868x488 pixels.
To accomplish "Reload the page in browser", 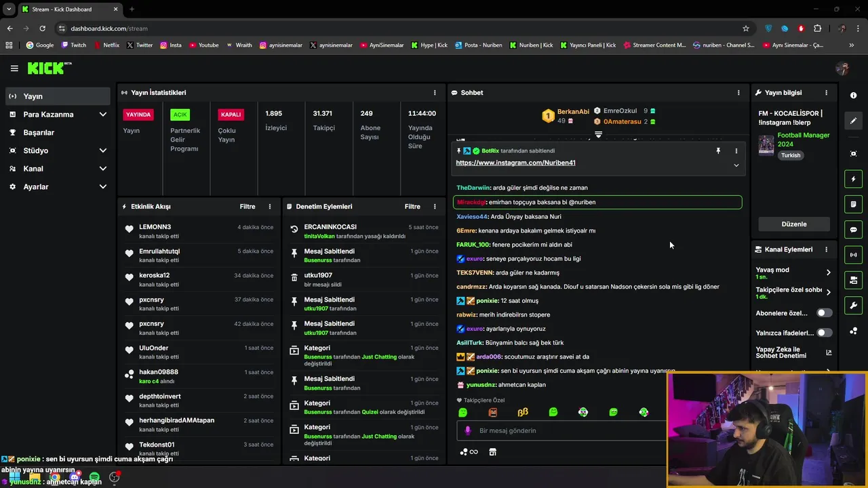I will tap(42, 28).
